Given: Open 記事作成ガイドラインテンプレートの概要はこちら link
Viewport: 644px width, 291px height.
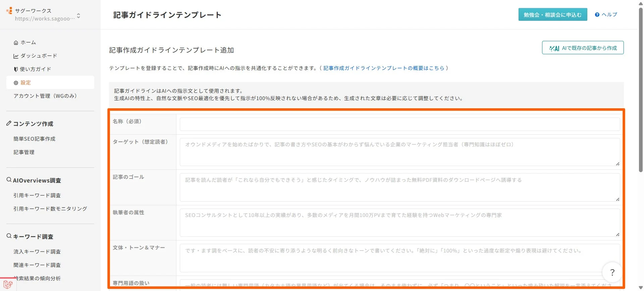Looking at the screenshot, I should (384, 68).
